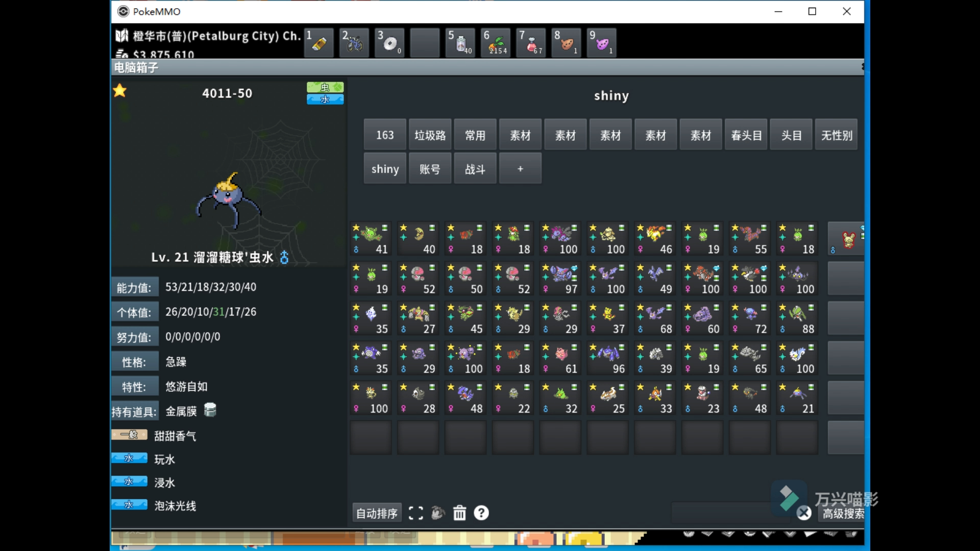Toggle the favorite star on the Pokemon summary

click(120, 91)
